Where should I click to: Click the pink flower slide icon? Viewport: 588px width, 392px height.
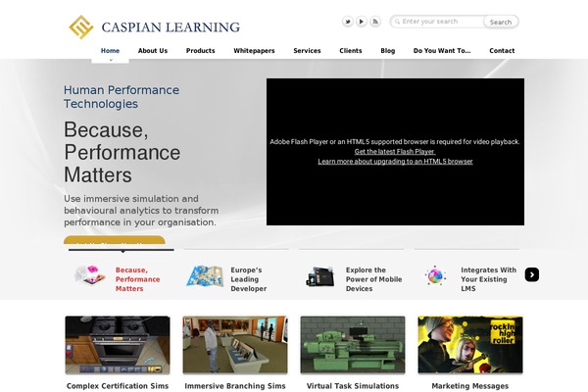(x=89, y=275)
